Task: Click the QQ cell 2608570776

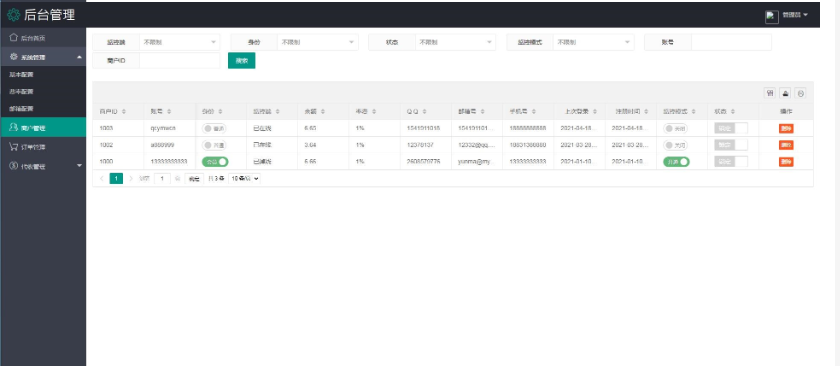Action: tap(423, 162)
